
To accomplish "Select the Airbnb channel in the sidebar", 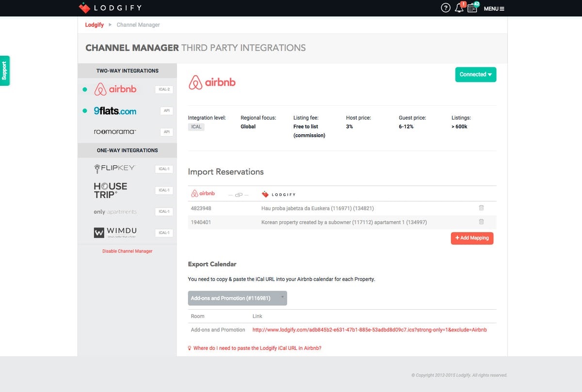I will pyautogui.click(x=115, y=89).
